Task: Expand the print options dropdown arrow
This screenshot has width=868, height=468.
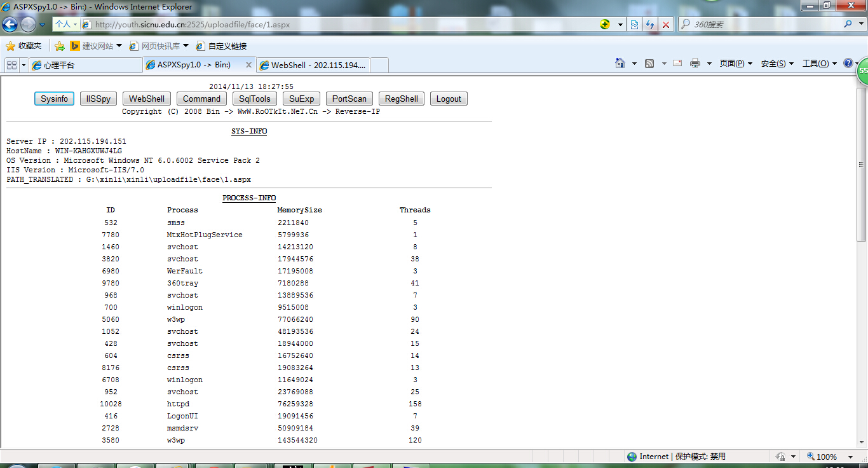Action: (x=709, y=64)
